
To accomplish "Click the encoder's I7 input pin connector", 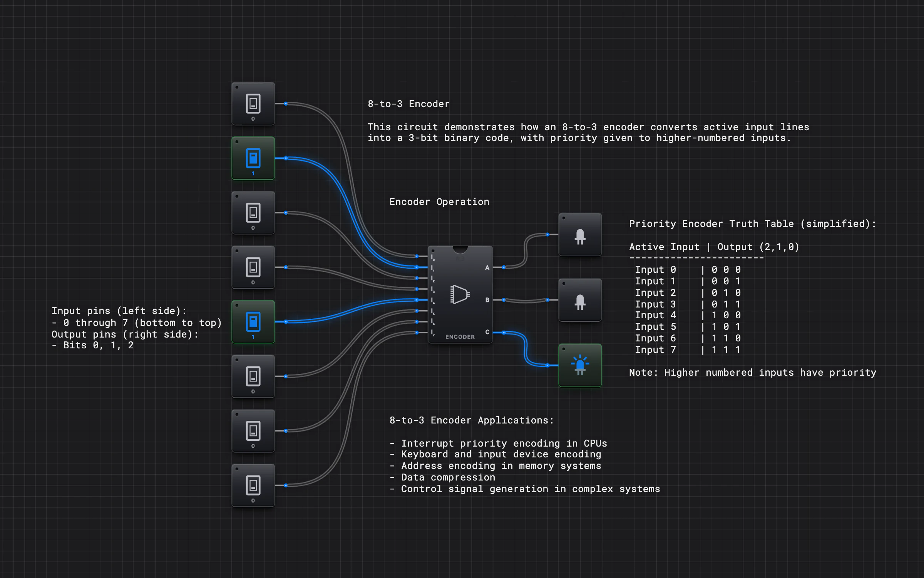I will [417, 333].
